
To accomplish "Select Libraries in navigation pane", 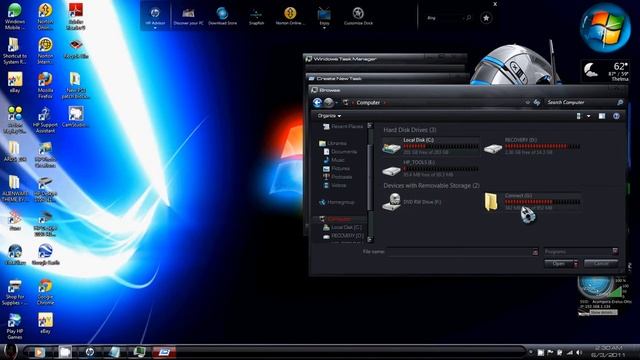I will [x=333, y=143].
